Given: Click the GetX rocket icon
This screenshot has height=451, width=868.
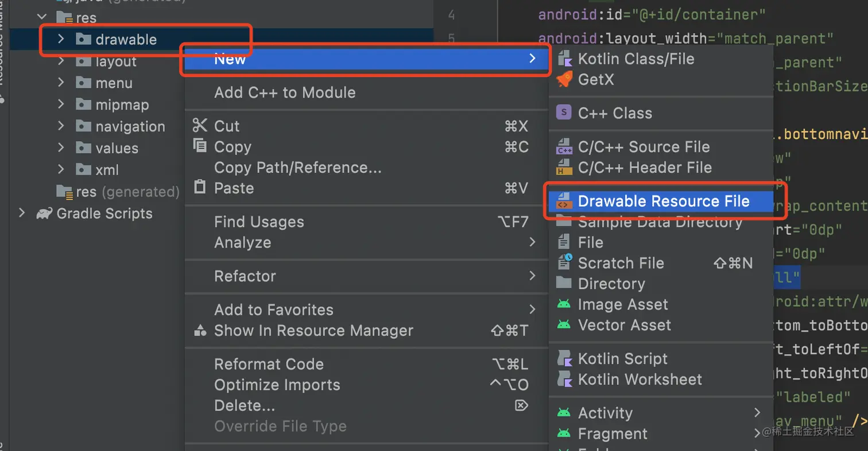Looking at the screenshot, I should pyautogui.click(x=564, y=79).
